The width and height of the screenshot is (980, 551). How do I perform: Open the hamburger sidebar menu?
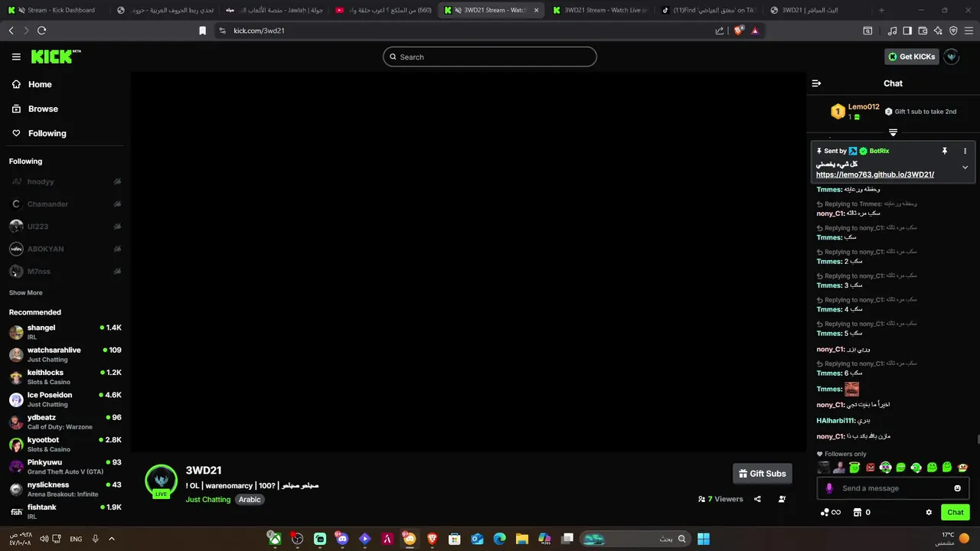pyautogui.click(x=16, y=57)
